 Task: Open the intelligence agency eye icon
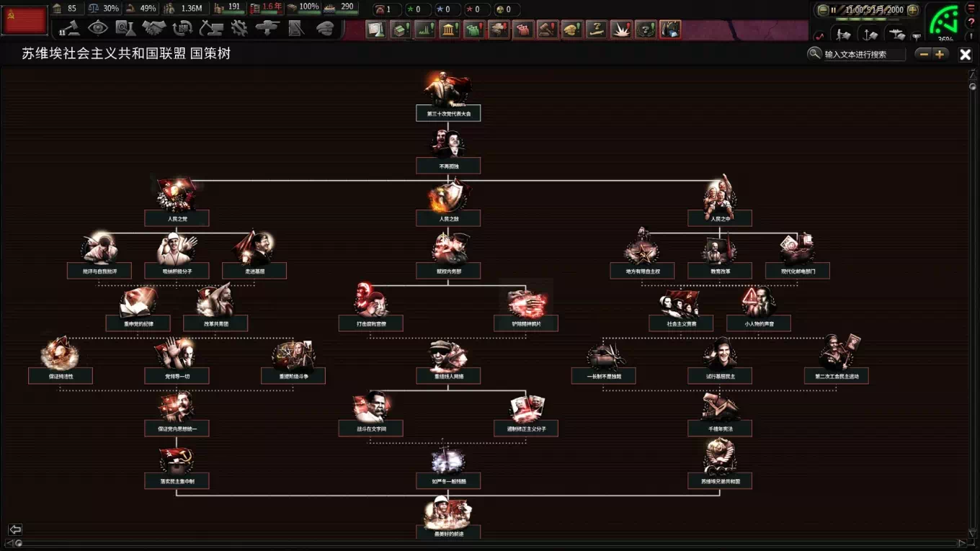97,28
